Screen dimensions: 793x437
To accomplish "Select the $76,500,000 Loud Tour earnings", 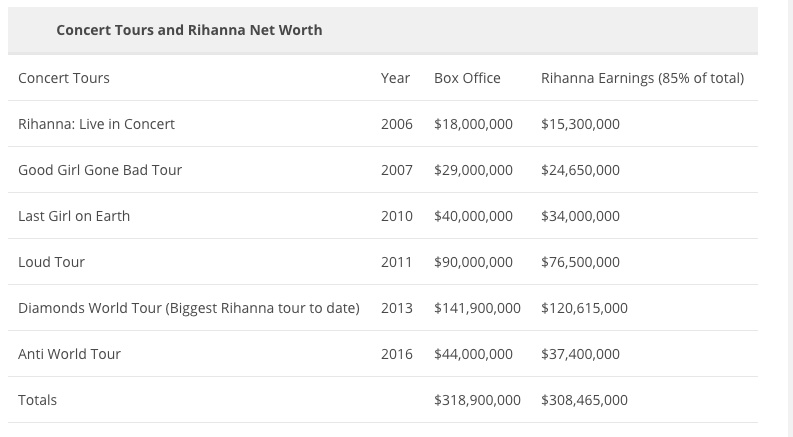I will tap(580, 262).
